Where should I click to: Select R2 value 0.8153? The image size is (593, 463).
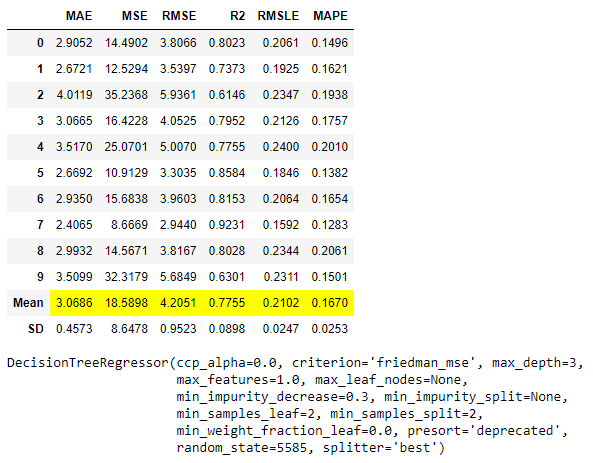pos(227,199)
